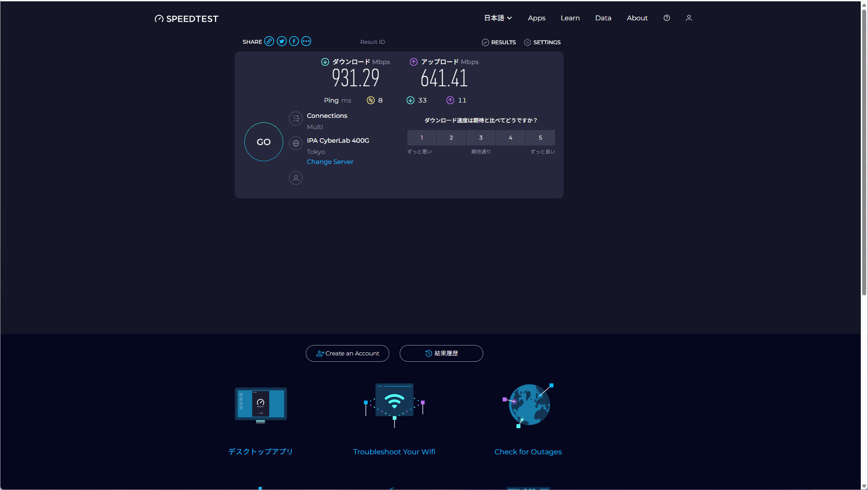Click the Change Server link
This screenshot has height=490, width=868.
click(x=330, y=162)
